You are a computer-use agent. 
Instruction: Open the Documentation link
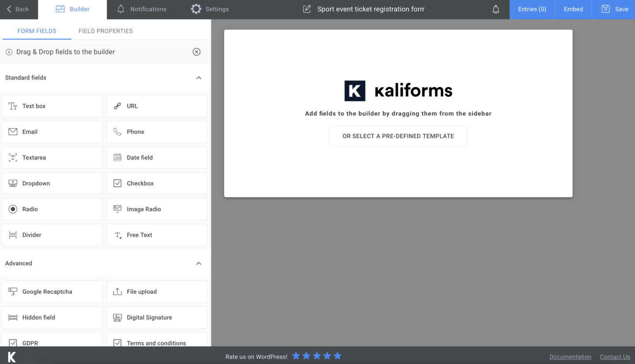570,357
